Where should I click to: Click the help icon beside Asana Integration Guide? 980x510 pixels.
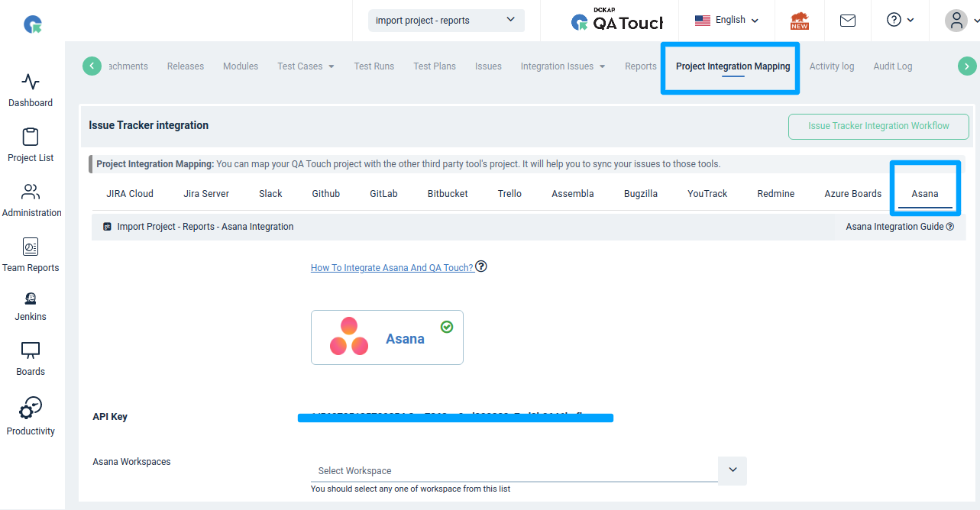click(x=950, y=227)
